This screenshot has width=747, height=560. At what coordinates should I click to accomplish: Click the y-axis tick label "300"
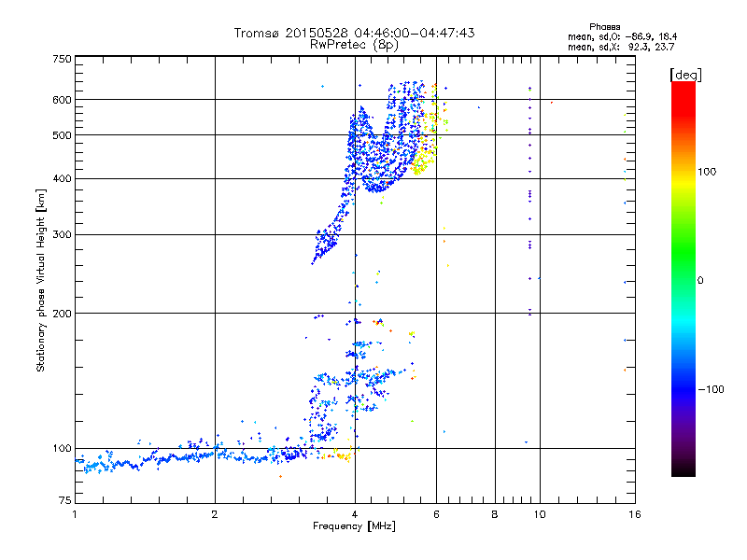62,235
